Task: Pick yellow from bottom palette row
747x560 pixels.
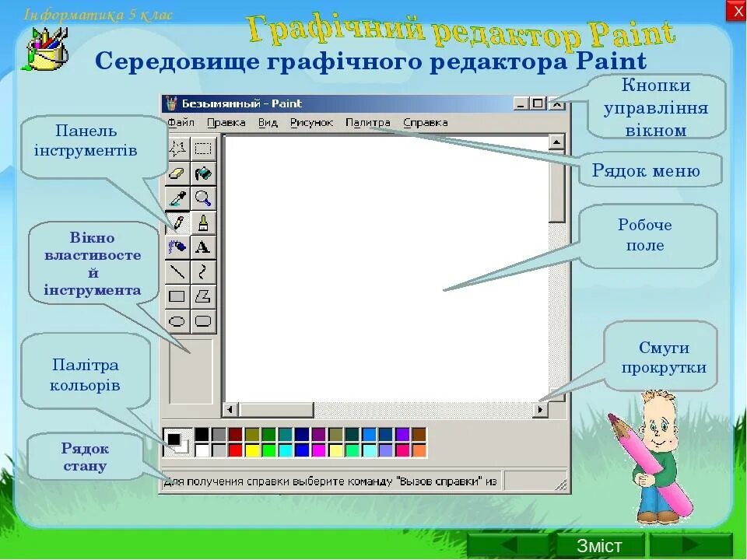Action: click(252, 450)
